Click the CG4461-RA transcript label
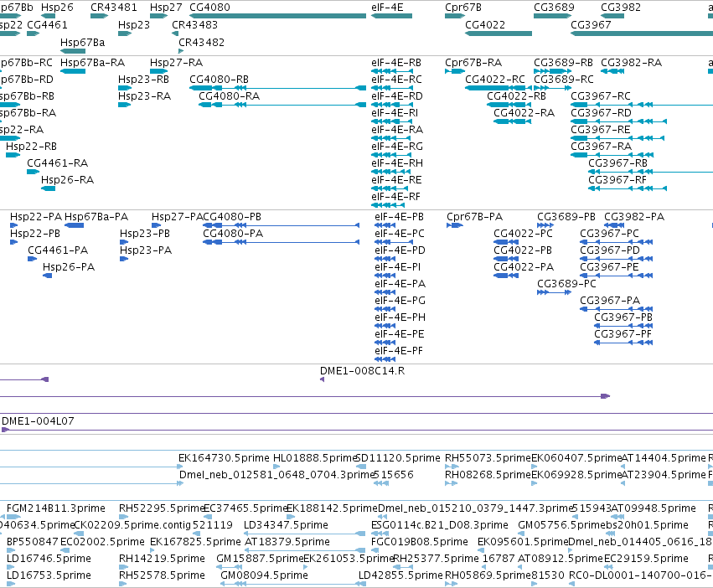Viewport: 713px width, 588px height. tap(58, 162)
